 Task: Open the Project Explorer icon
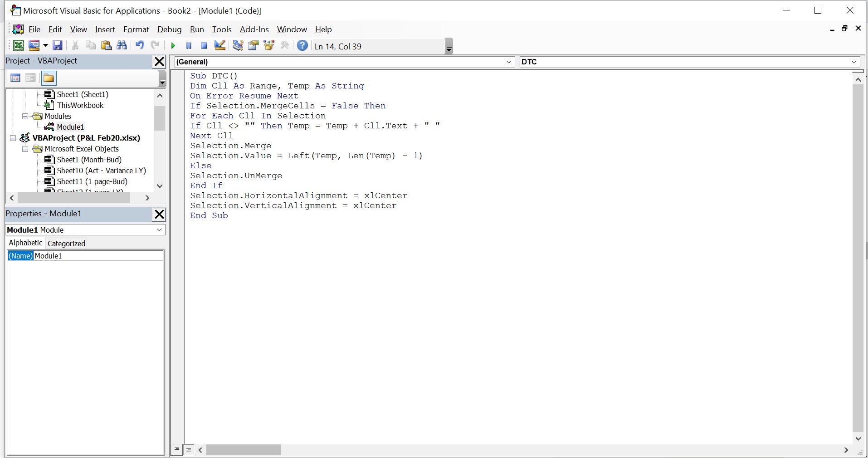tap(238, 45)
